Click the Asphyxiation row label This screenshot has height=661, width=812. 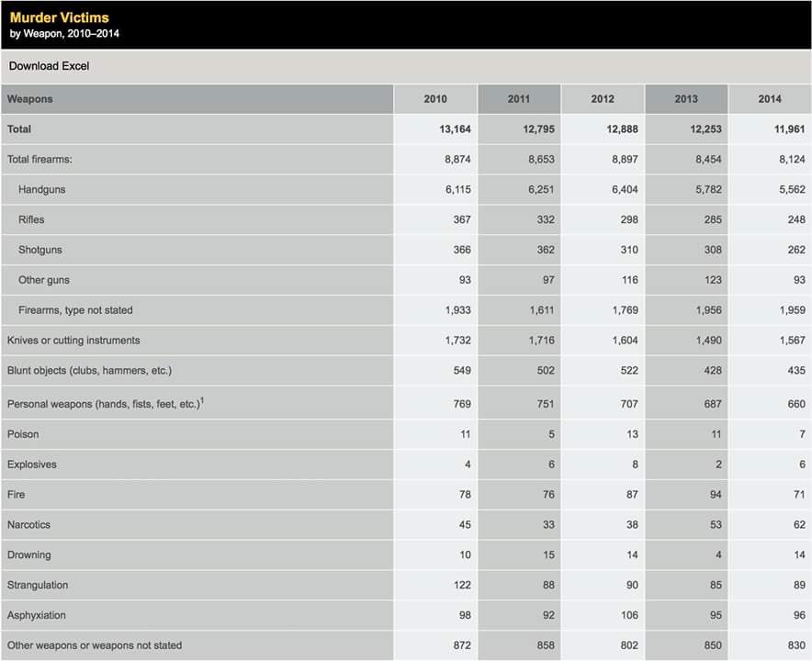[36, 615]
